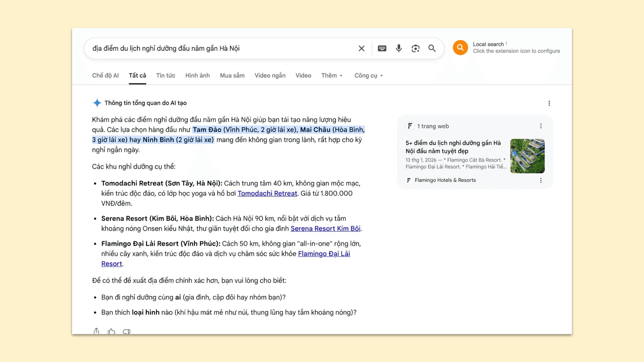Open search by image camera icon
This screenshot has height=362, width=644.
(x=416, y=48)
